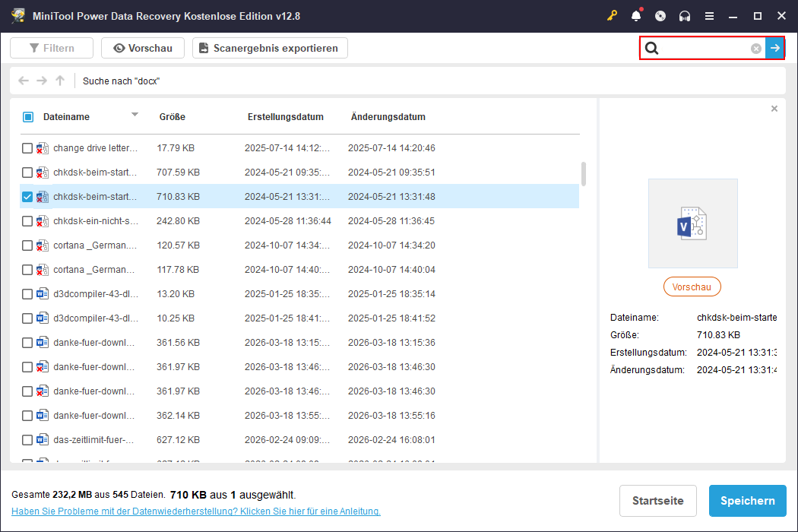Image resolution: width=798 pixels, height=532 pixels.
Task: Click the icon of the 362.14 KB danke-fuer file
Action: pyautogui.click(x=43, y=416)
